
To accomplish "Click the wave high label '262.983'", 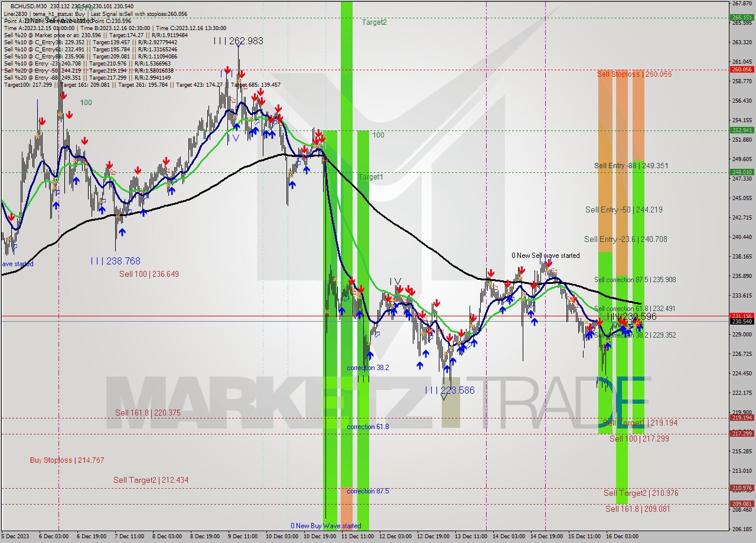I will (246, 41).
